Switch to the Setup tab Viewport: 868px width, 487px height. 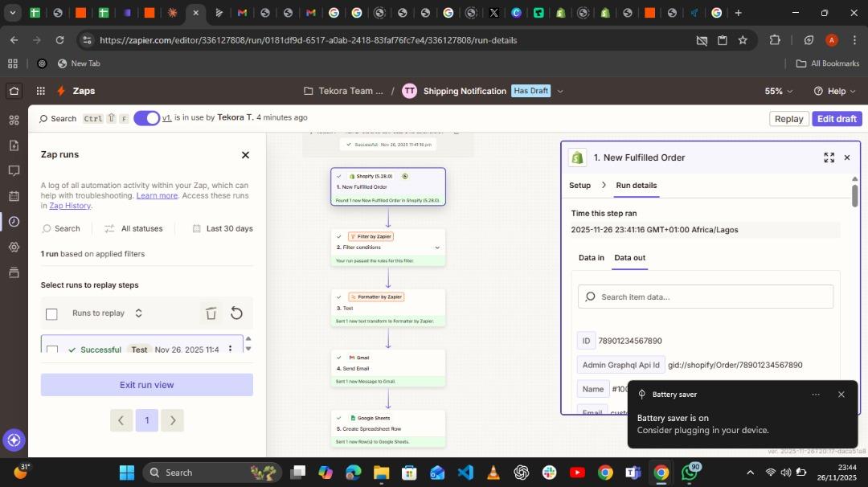coord(579,186)
